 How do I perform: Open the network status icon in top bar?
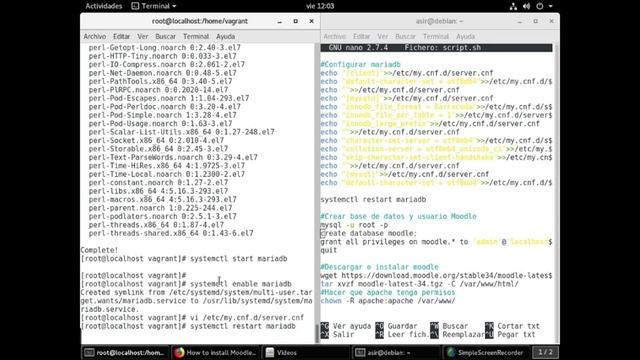pyautogui.click(x=513, y=6)
